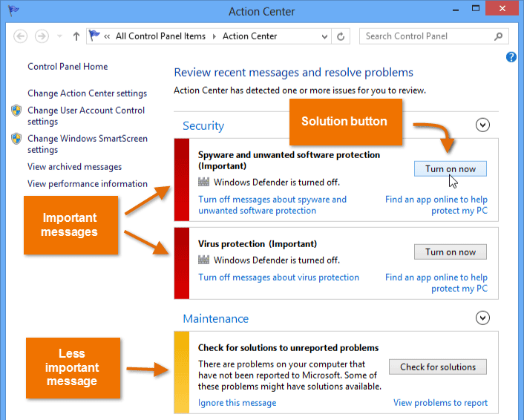
Task: Click the search magnifier icon
Action: coord(498,36)
